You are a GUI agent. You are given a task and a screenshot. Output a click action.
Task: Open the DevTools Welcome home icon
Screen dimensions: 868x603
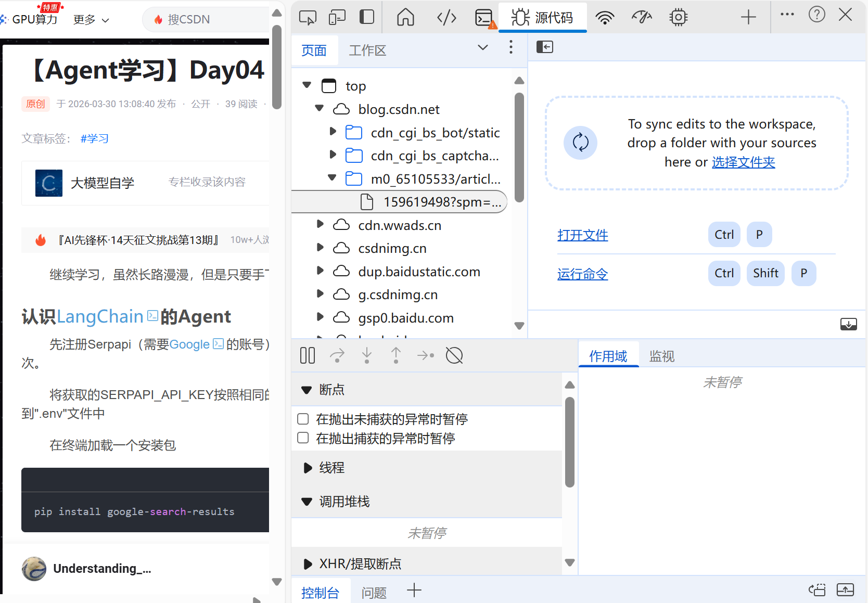(405, 17)
